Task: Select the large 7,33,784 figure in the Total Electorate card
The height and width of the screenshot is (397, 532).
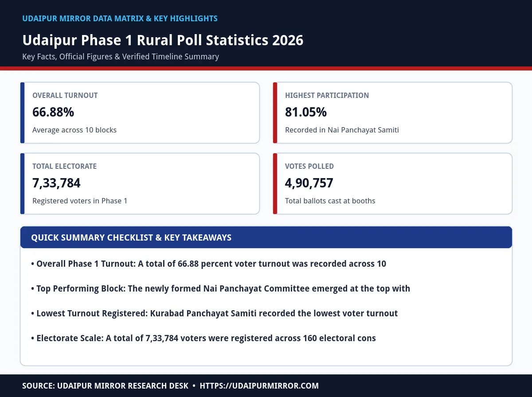Action: 56,183
